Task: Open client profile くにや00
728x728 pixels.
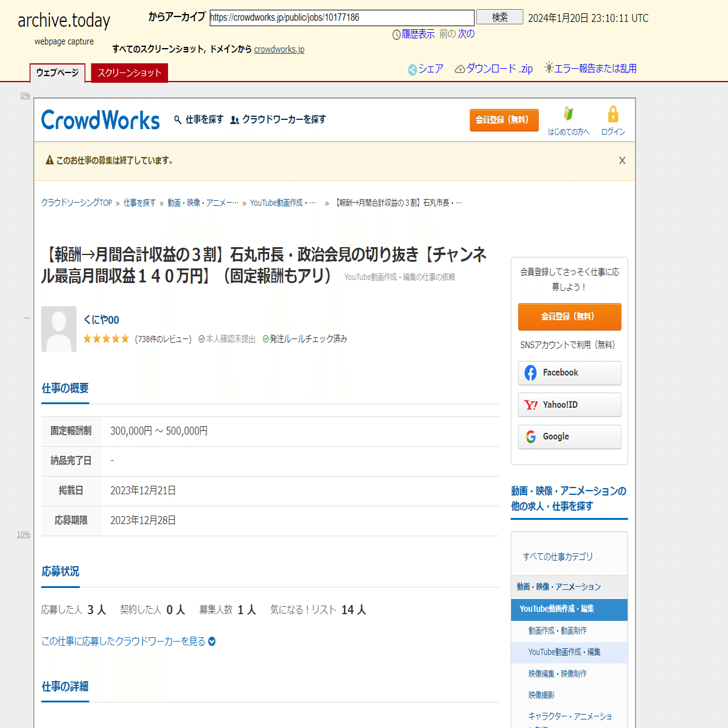Action: (x=101, y=320)
